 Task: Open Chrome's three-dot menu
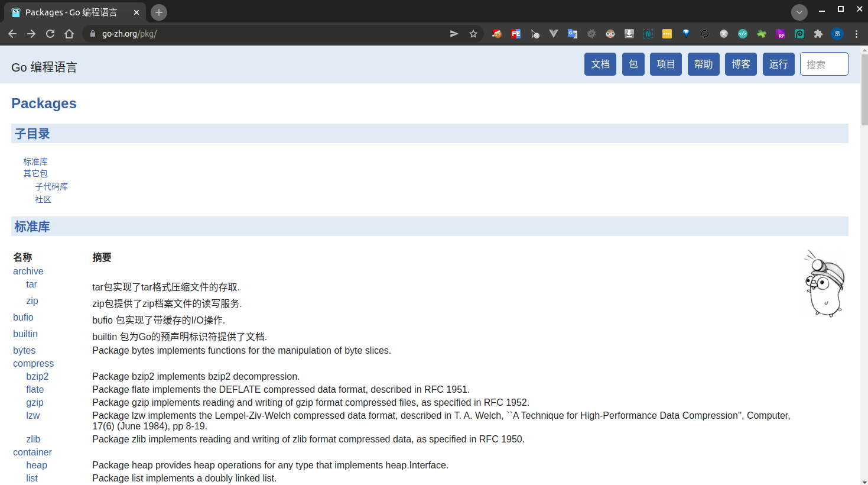[856, 34]
